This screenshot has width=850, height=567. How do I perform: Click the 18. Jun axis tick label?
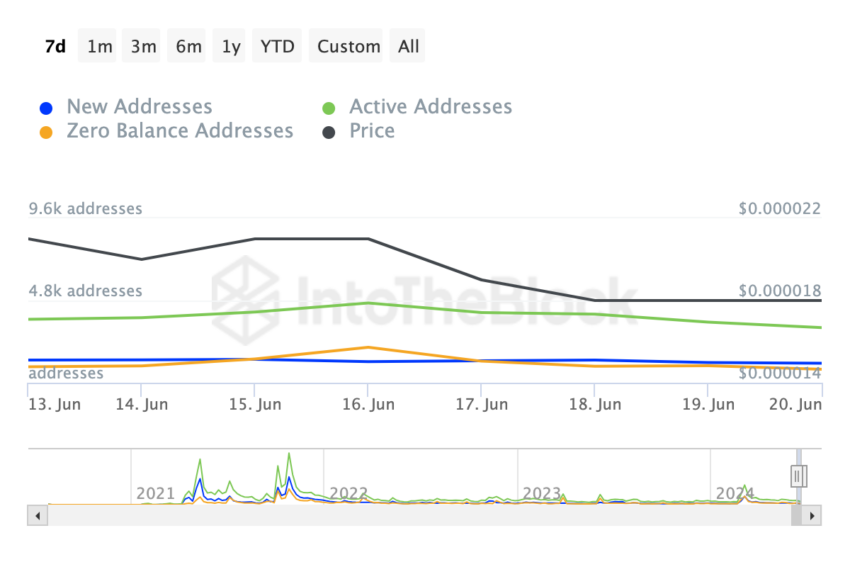point(595,404)
